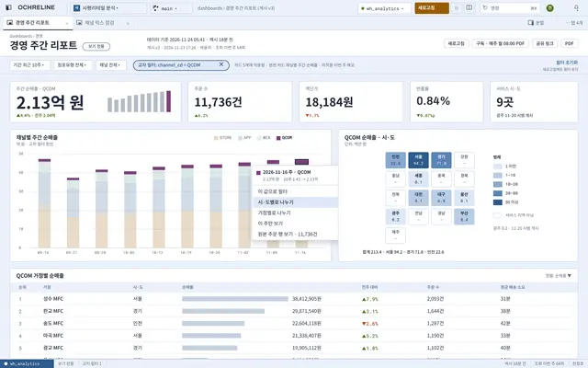Choose 거점별로 나누기 in context menu
Viewport: 588px width, 368px height.
click(x=296, y=213)
